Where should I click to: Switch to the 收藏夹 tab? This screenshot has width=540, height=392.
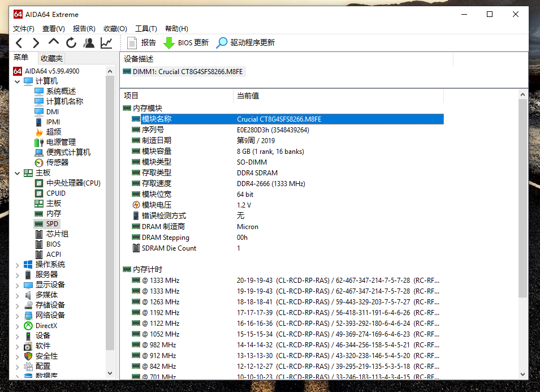click(x=51, y=58)
